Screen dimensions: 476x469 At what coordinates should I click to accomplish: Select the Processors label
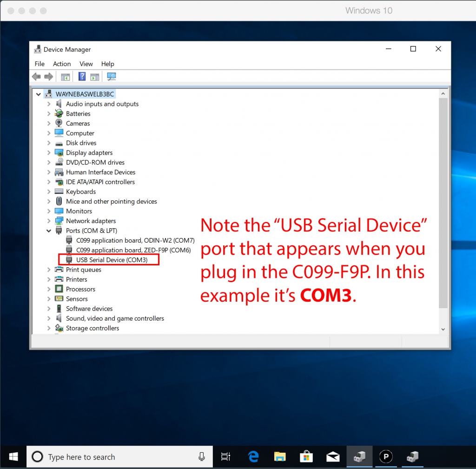80,289
